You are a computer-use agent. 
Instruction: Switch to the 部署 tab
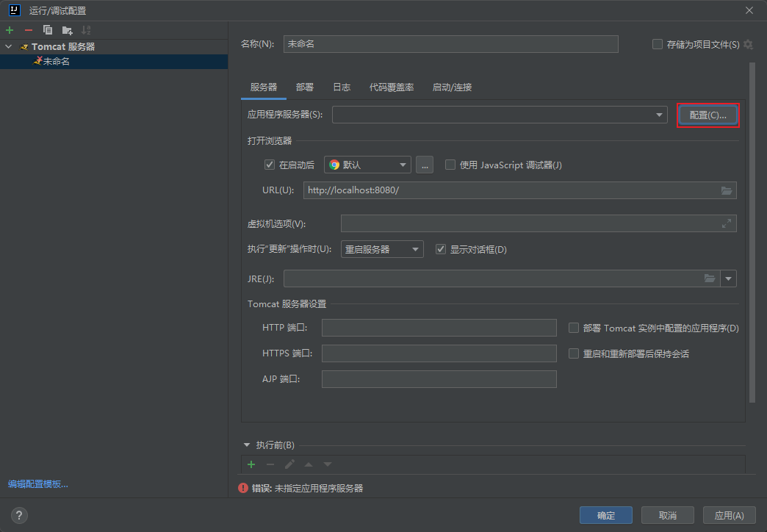tap(305, 87)
